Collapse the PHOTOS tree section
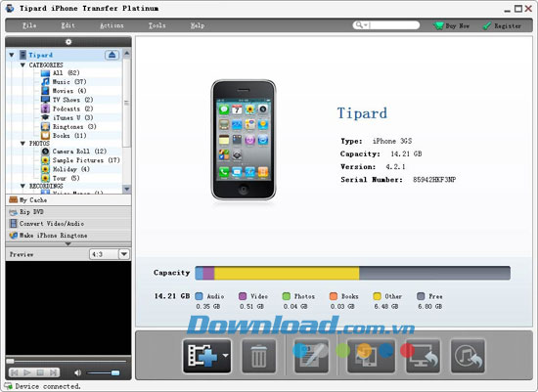 22,143
